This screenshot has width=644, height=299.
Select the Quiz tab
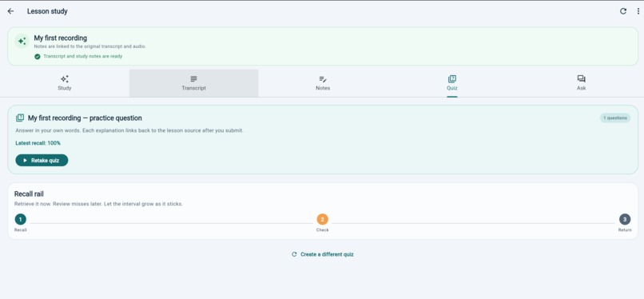pos(451,83)
